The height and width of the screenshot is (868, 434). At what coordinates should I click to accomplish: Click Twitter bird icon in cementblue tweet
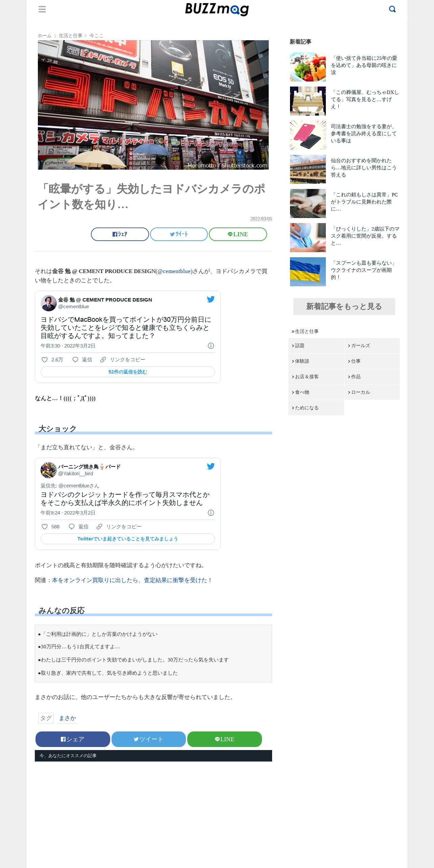tap(211, 299)
